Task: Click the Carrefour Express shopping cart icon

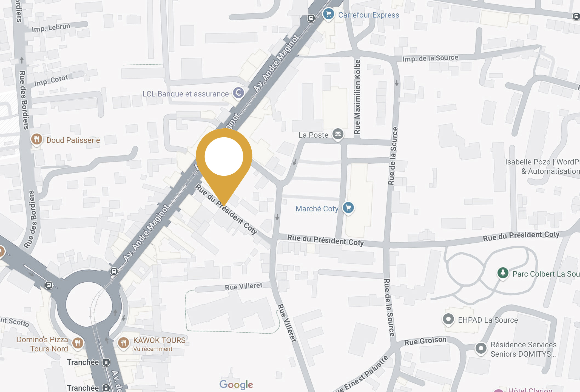Action: [328, 14]
